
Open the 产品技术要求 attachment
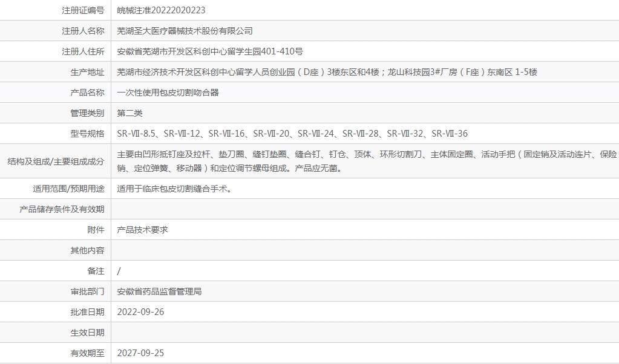143,230
